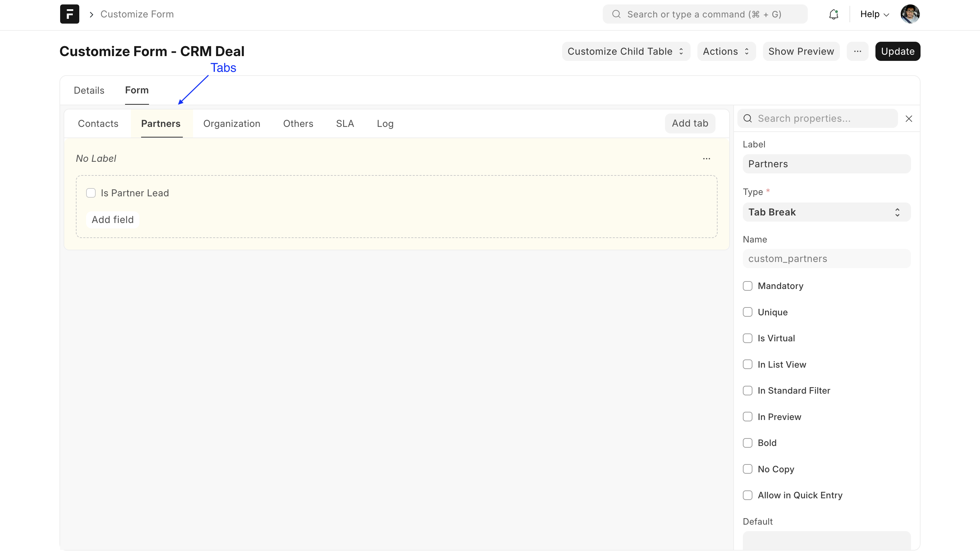Enable the Mandatory checkbox
The height and width of the screenshot is (552, 980).
pyautogui.click(x=748, y=286)
